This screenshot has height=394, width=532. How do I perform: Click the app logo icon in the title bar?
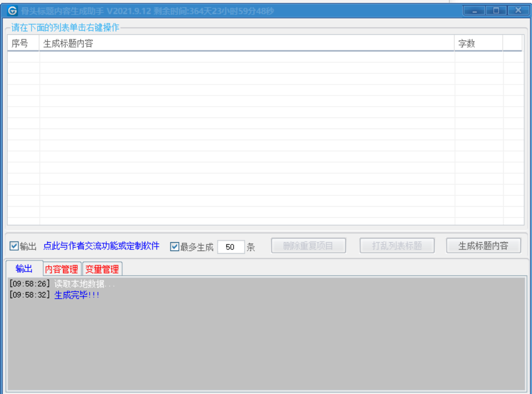point(12,11)
